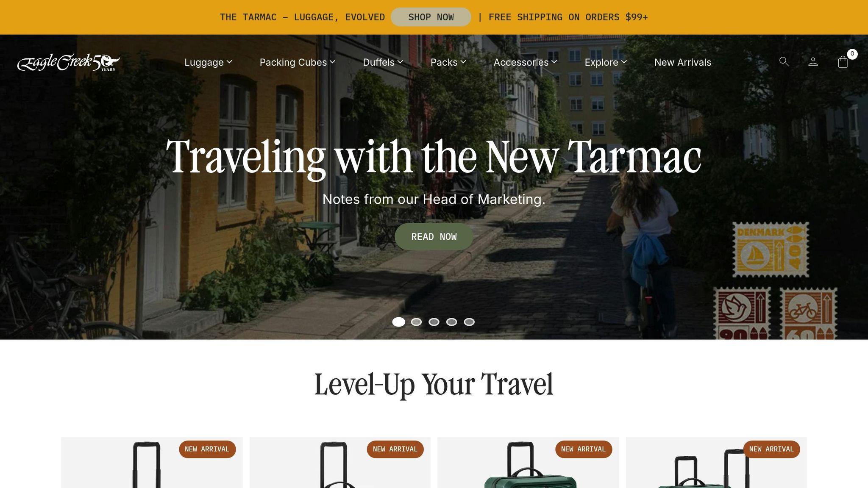Open the shopping bag cart icon
The image size is (868, 488).
point(843,62)
